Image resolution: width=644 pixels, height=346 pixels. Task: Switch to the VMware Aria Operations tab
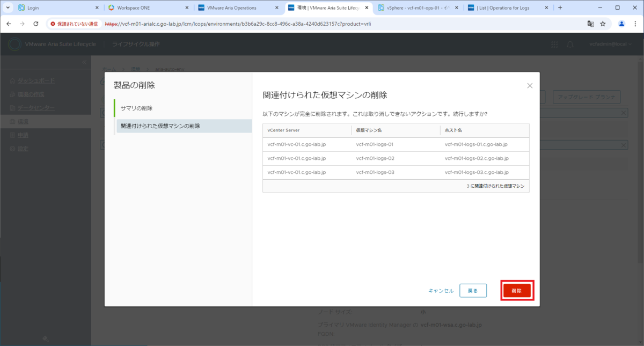coord(238,8)
